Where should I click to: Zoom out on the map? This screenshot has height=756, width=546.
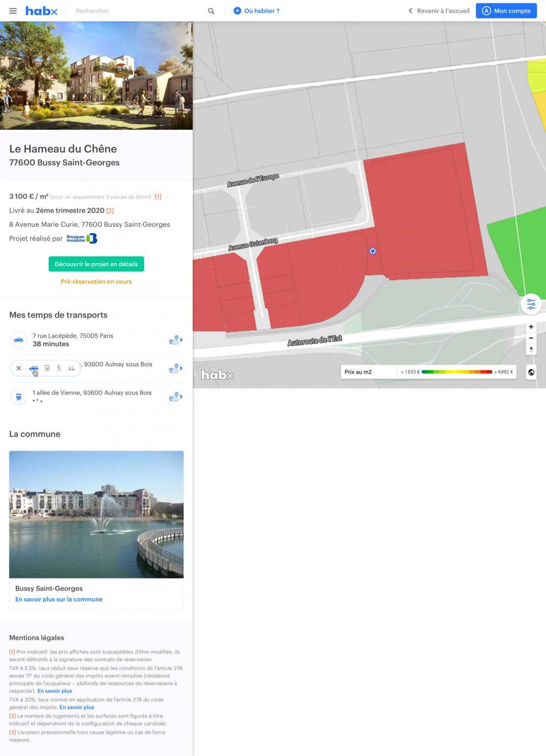click(x=531, y=338)
